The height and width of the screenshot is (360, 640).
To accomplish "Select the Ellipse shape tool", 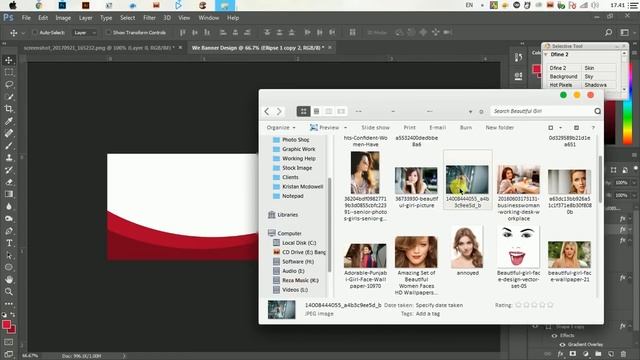I will (9, 267).
